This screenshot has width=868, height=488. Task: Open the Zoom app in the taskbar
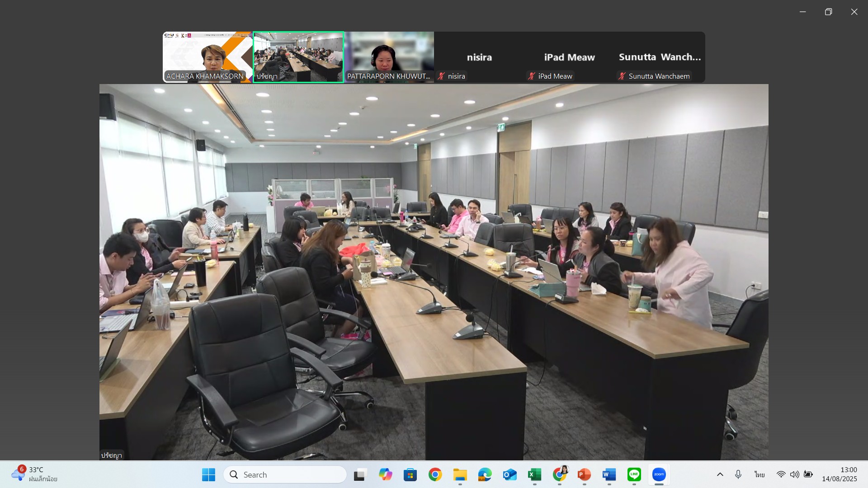point(659,474)
